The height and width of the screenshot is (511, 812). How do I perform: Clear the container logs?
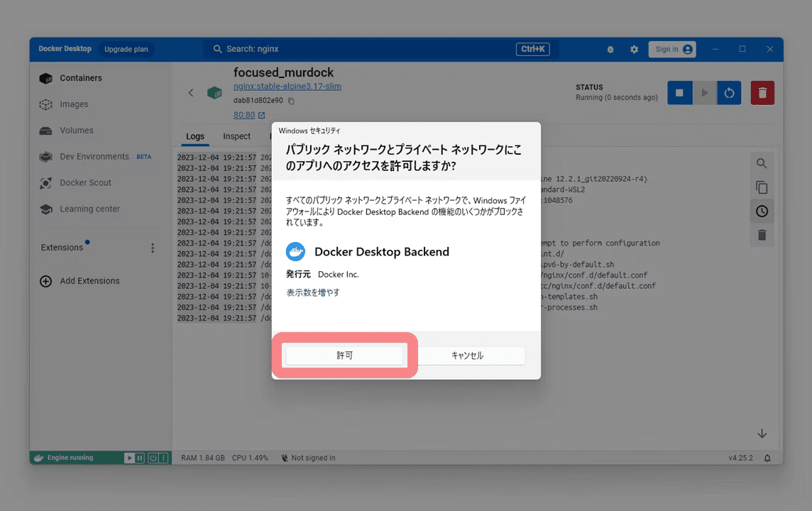pyautogui.click(x=762, y=235)
